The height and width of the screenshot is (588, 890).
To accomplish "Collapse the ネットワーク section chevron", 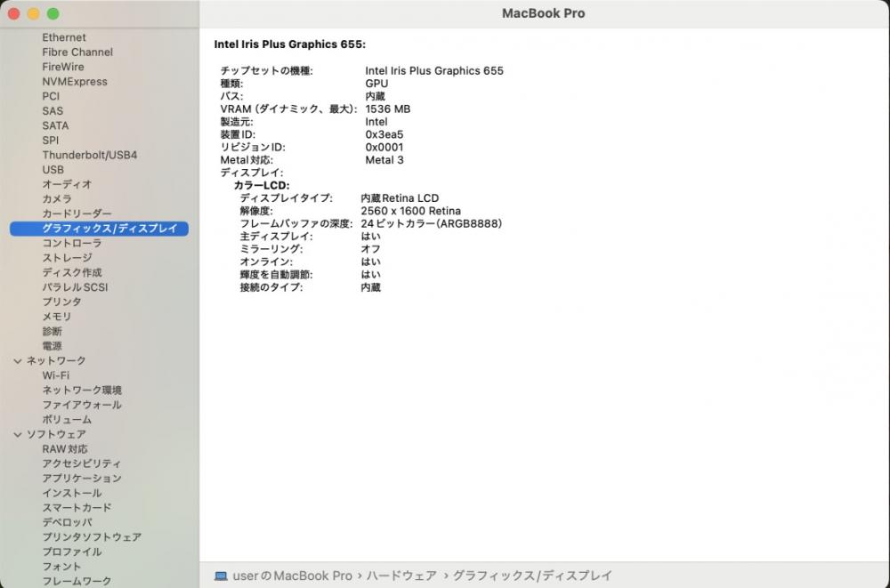I will coord(18,361).
